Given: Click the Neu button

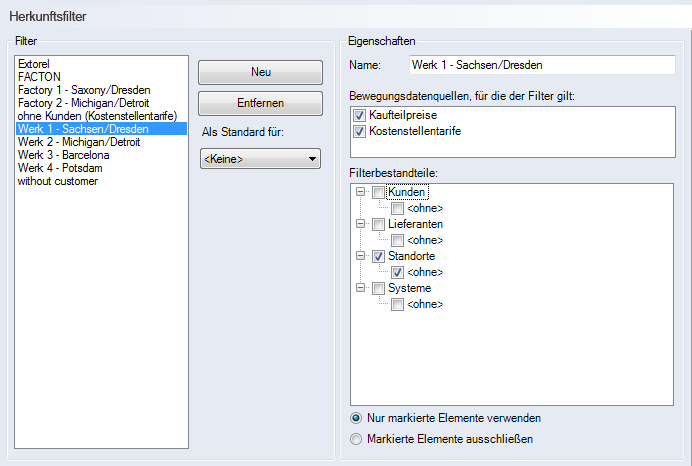Looking at the screenshot, I should (x=260, y=72).
